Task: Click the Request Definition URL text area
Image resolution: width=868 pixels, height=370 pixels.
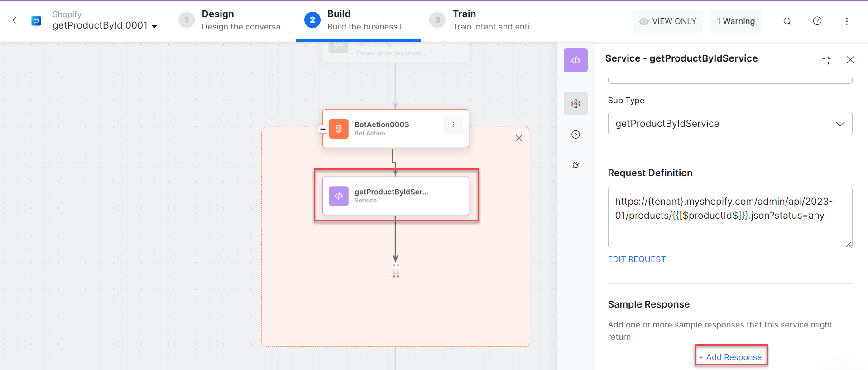Action: [x=729, y=217]
